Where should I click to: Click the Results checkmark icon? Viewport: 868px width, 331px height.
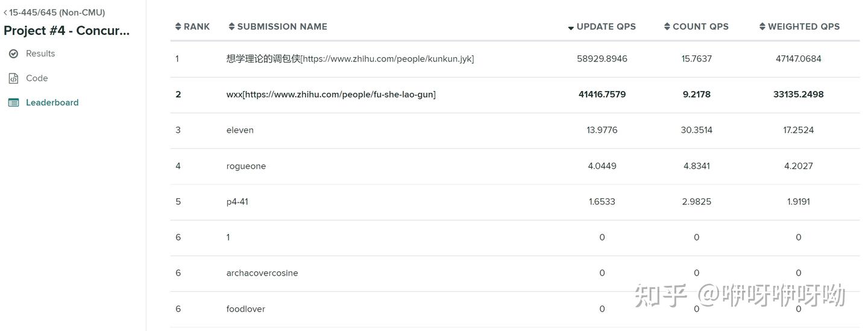tap(13, 54)
